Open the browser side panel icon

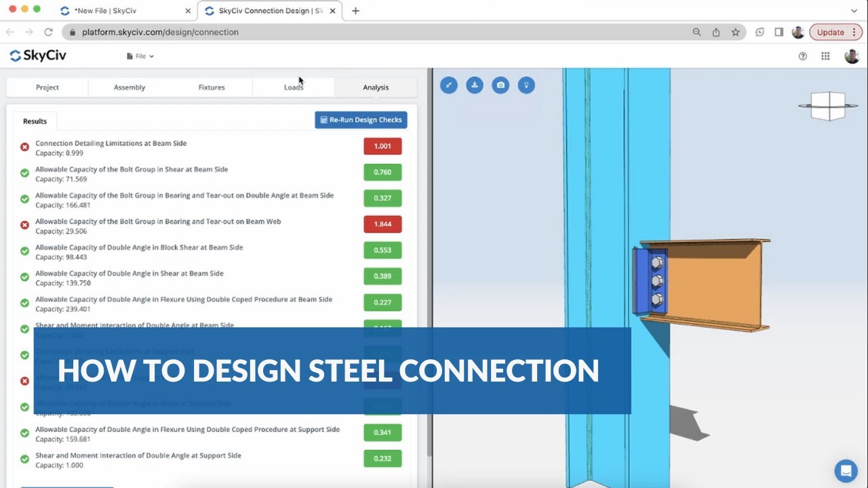point(779,32)
